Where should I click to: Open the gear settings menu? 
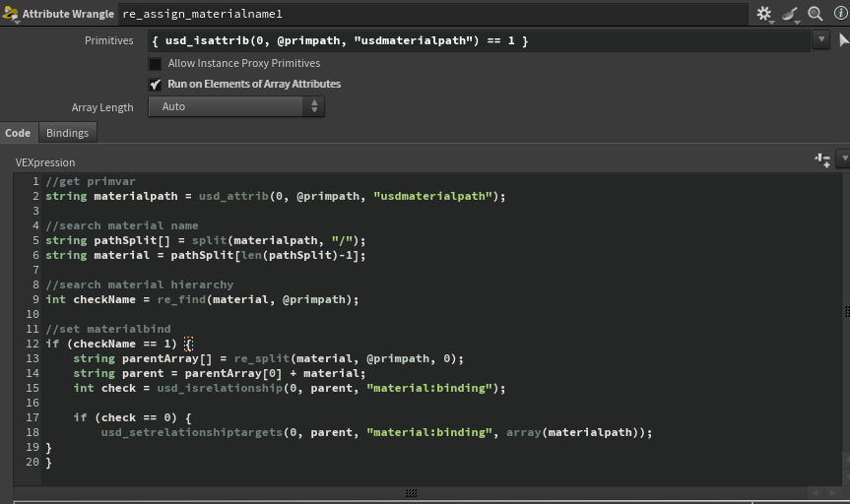tap(764, 14)
